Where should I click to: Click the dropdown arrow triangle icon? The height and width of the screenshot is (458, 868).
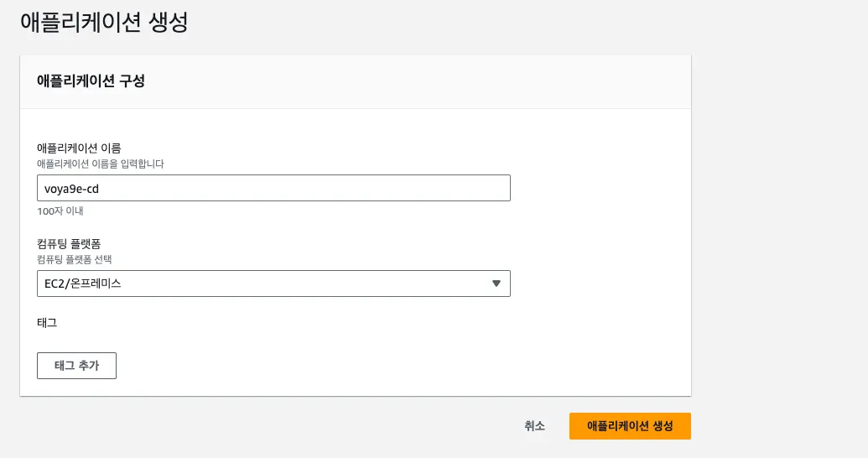pos(496,284)
